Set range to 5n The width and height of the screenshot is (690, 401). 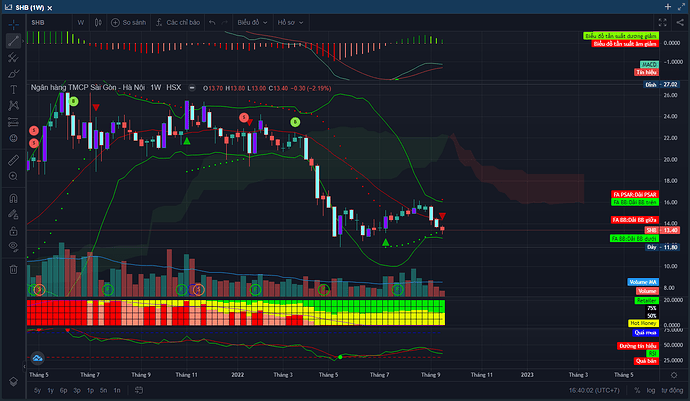coord(103,390)
